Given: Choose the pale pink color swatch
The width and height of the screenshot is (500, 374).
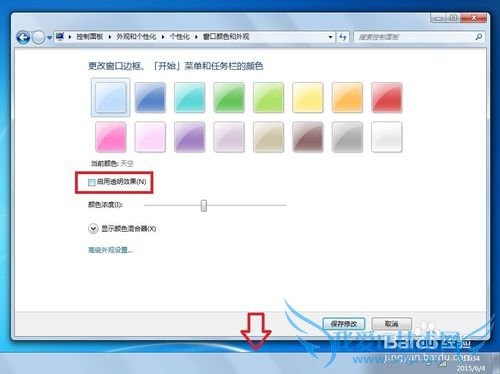Looking at the screenshot, I should click(150, 137).
